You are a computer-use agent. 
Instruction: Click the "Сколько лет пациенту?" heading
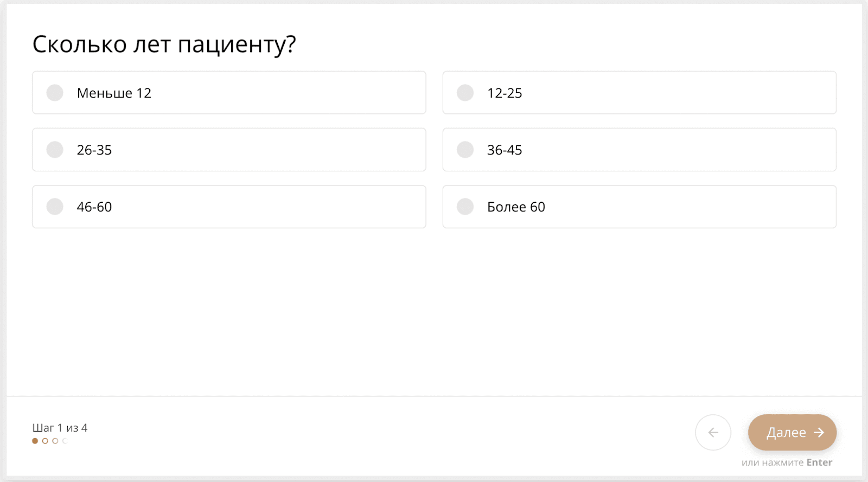pos(164,44)
